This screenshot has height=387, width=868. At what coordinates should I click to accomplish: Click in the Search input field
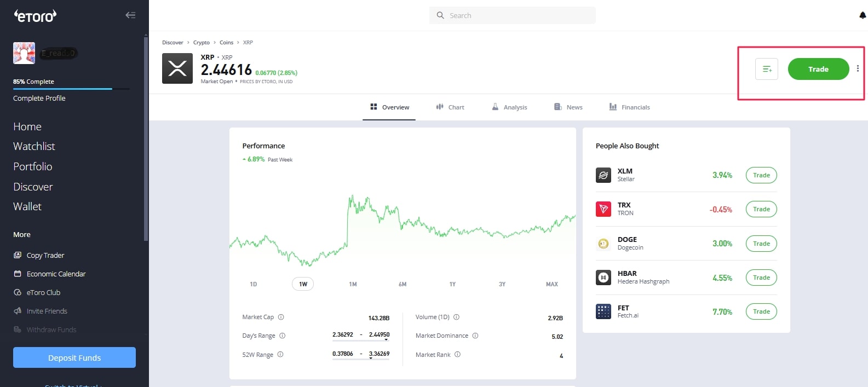coord(518,15)
